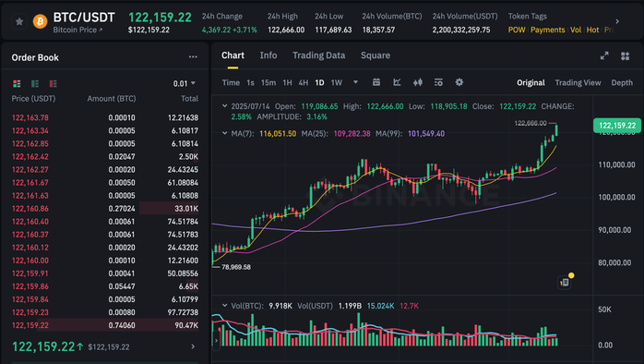Click the favorite star icon
The image size is (644, 364).
(x=19, y=21)
